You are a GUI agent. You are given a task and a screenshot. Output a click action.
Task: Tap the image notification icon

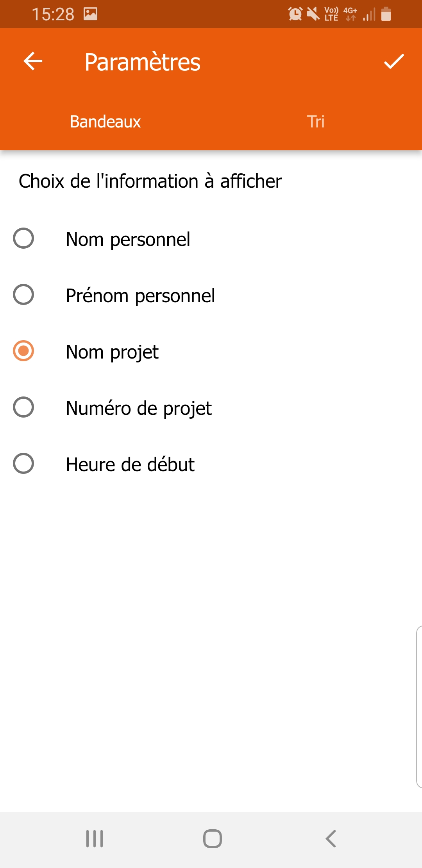(90, 14)
